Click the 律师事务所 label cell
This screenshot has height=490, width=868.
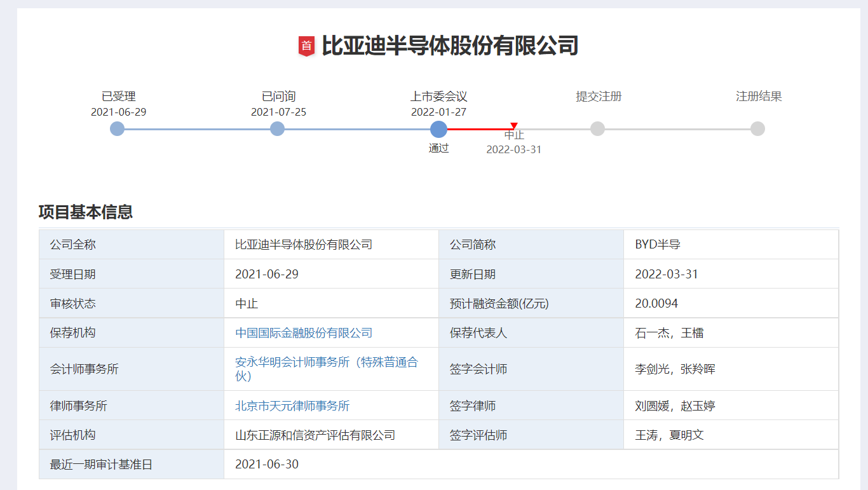coord(132,405)
